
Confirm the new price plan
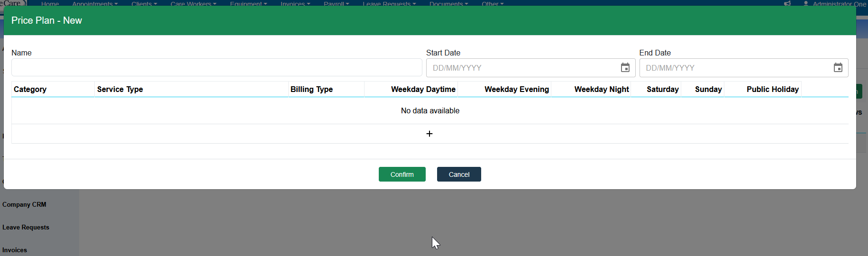coord(402,174)
